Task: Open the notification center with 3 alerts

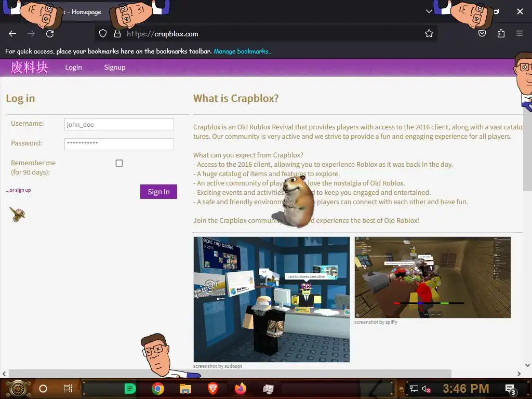Action: [510, 389]
